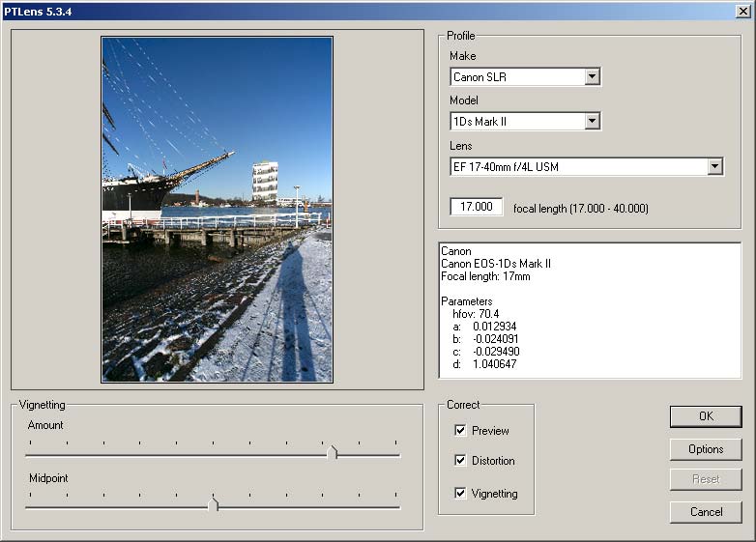Click the 'a: 0.012934' parameter line
The image size is (756, 542).
tap(484, 327)
